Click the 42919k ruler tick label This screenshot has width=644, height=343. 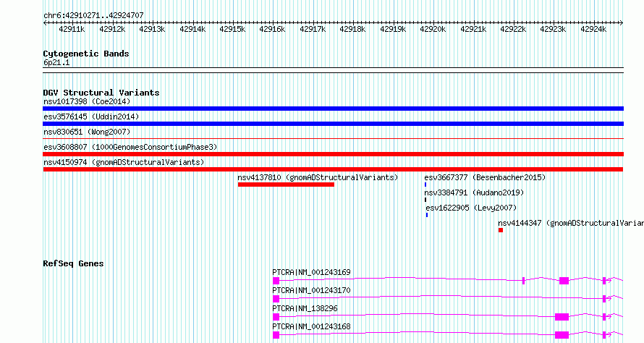(393, 30)
